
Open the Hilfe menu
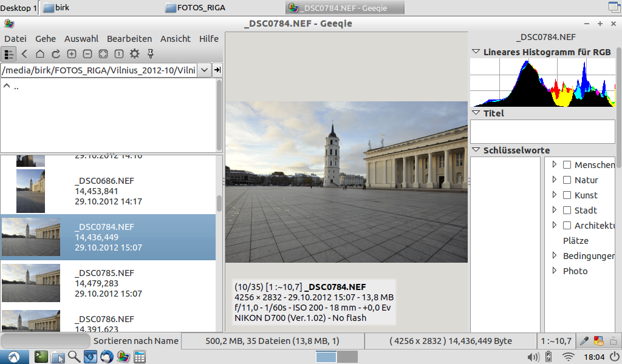pyautogui.click(x=209, y=39)
